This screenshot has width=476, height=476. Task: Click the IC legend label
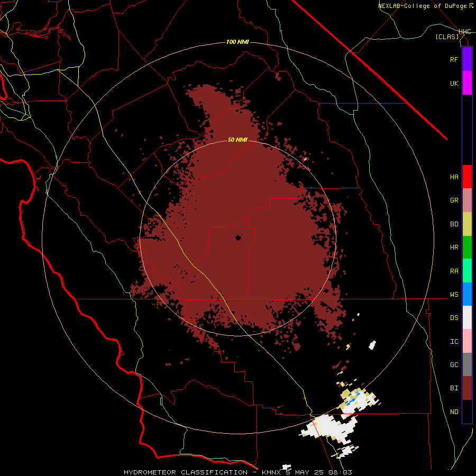coord(454,341)
